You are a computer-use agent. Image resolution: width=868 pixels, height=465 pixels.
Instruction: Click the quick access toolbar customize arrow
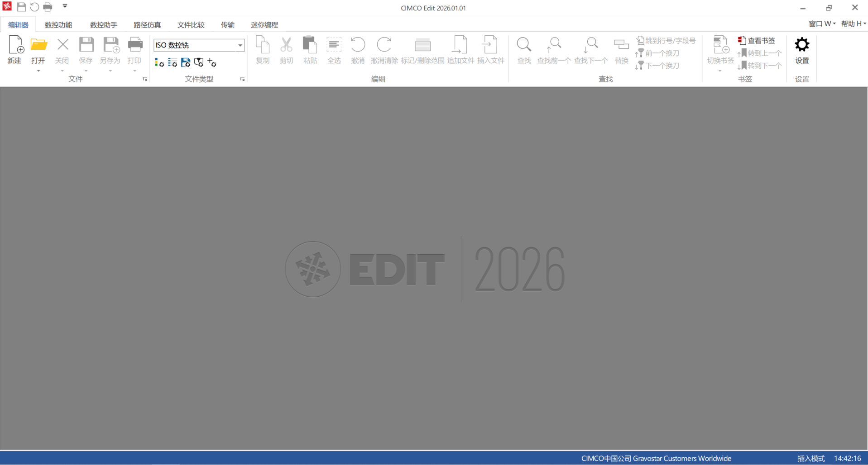click(65, 6)
